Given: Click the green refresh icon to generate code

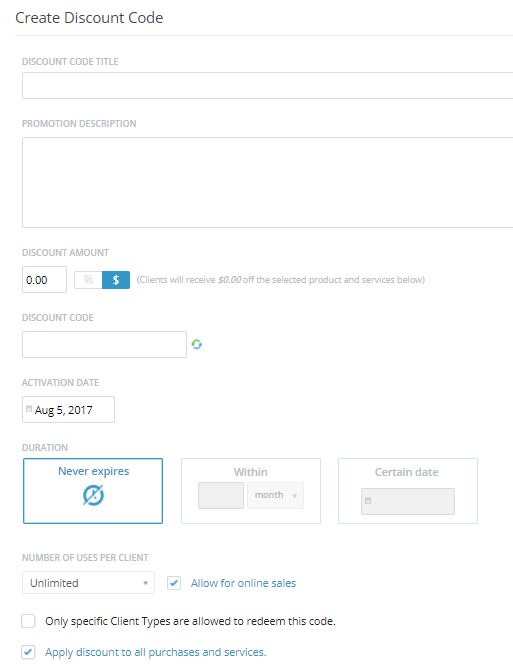Looking at the screenshot, I should (x=197, y=344).
